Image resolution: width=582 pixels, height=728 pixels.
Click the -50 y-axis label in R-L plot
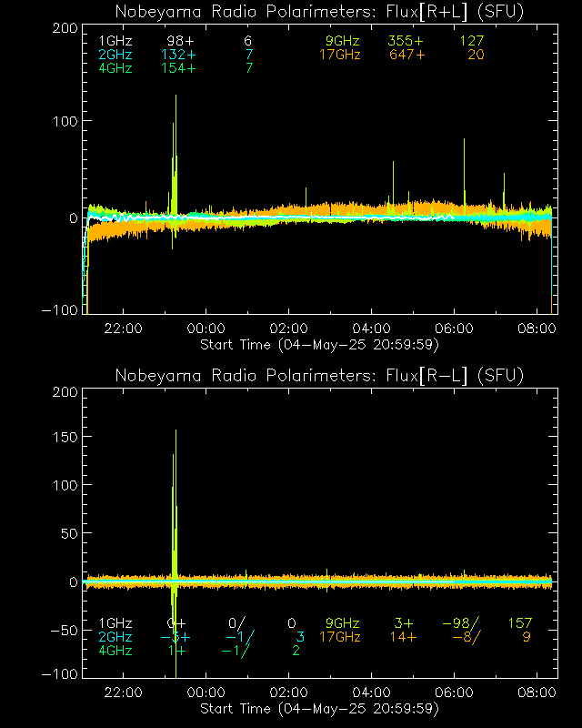(x=64, y=630)
